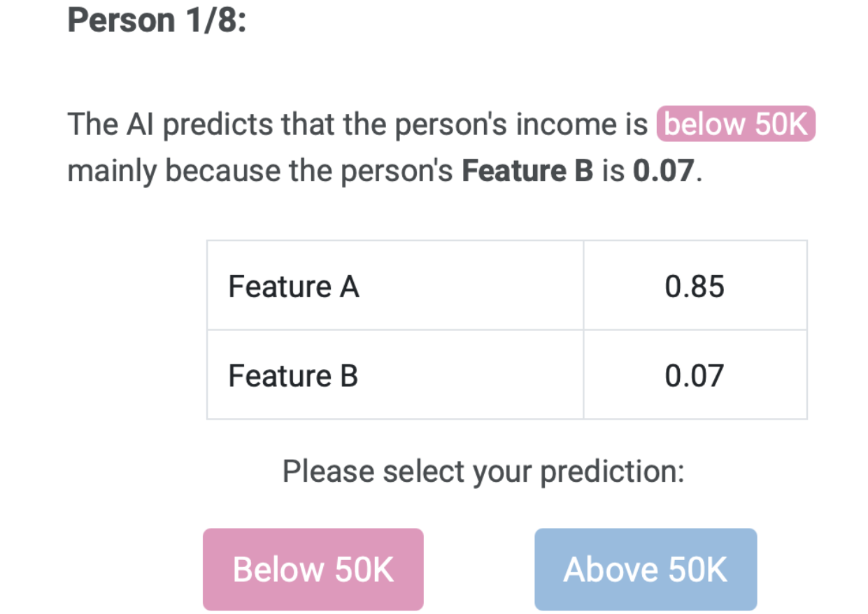Click the word Person in the heading

click(120, 20)
